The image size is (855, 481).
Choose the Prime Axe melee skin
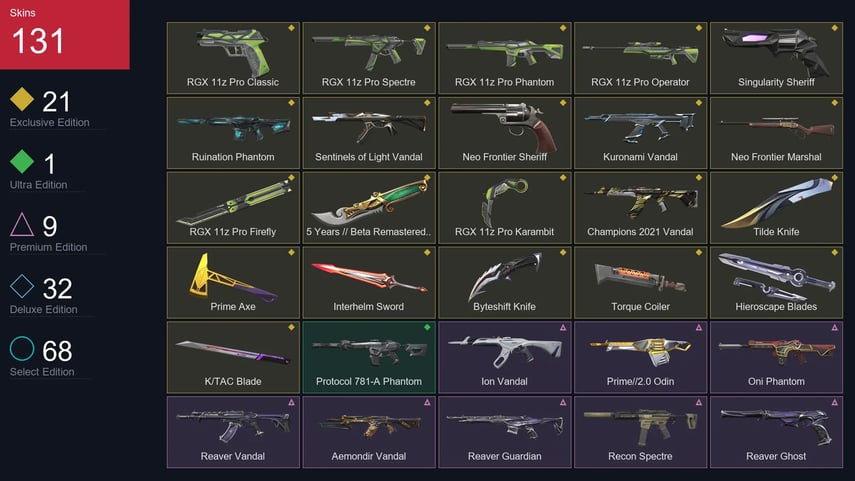tap(233, 282)
